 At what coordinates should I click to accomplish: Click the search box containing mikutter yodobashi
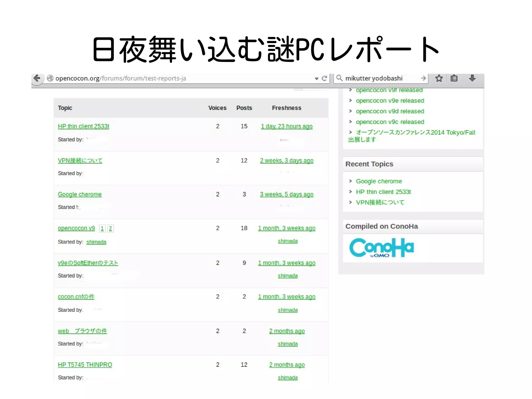point(381,78)
